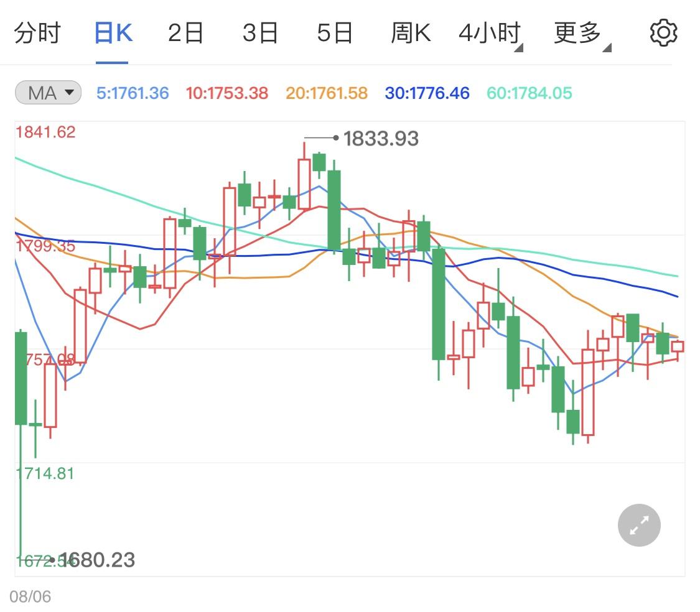Switch to the 3日 tab

[260, 33]
